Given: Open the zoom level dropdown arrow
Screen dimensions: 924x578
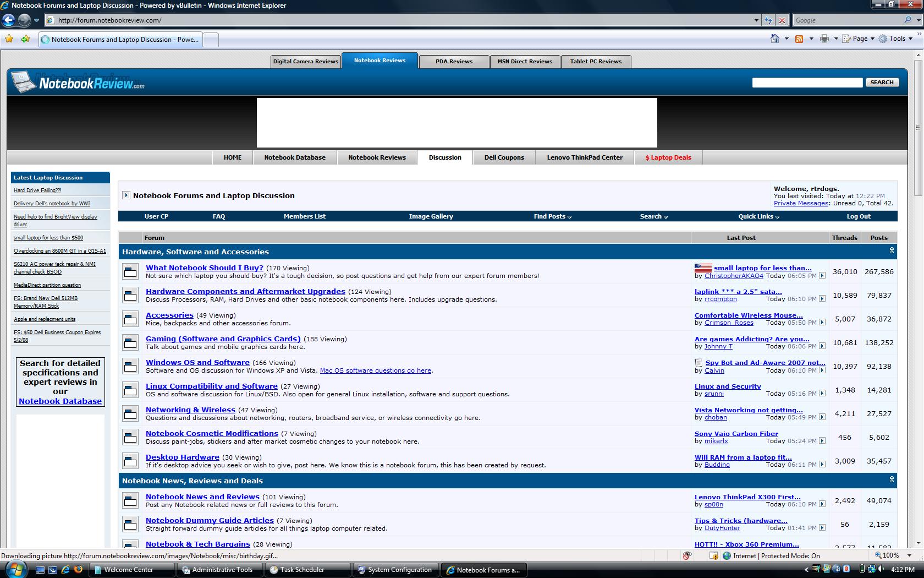Looking at the screenshot, I should (x=909, y=556).
